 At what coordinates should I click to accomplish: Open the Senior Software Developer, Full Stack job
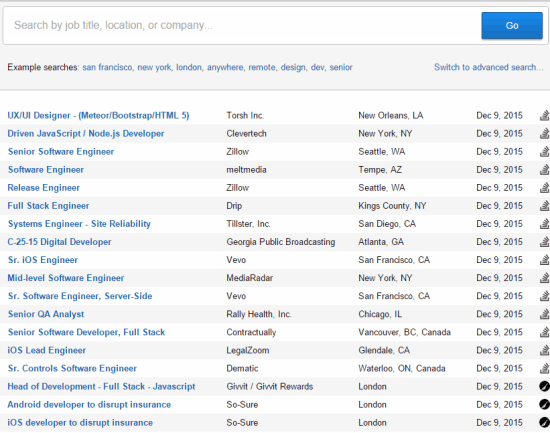(x=86, y=332)
